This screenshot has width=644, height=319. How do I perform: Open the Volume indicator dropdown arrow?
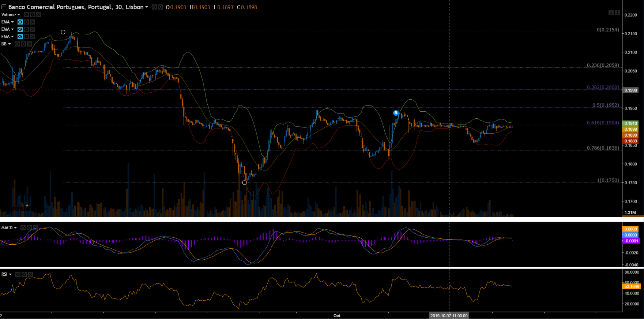tap(19, 15)
